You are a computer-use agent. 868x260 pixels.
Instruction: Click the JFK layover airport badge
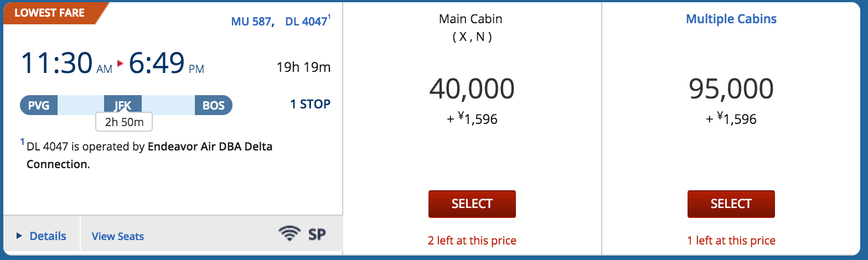123,105
